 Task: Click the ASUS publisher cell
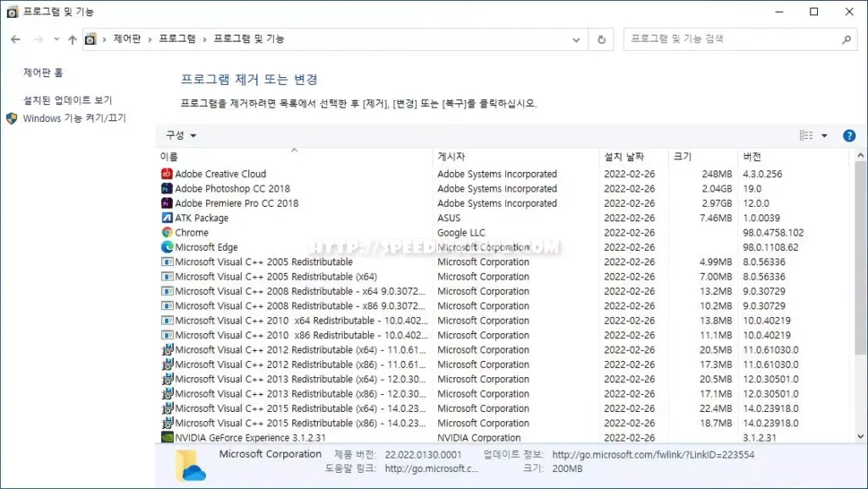(x=449, y=218)
